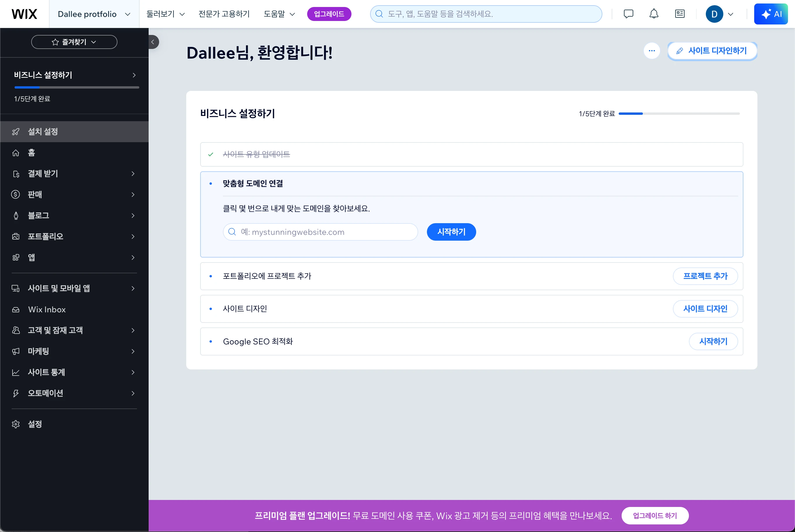Viewport: 795px width, 532px height.
Task: Select 설치 설정 in the sidebar
Action: 74,132
